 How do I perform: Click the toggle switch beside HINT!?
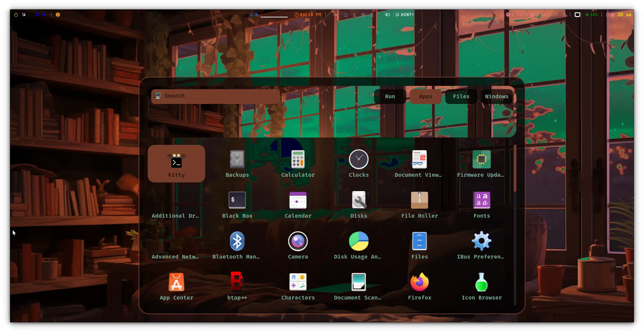pos(387,15)
